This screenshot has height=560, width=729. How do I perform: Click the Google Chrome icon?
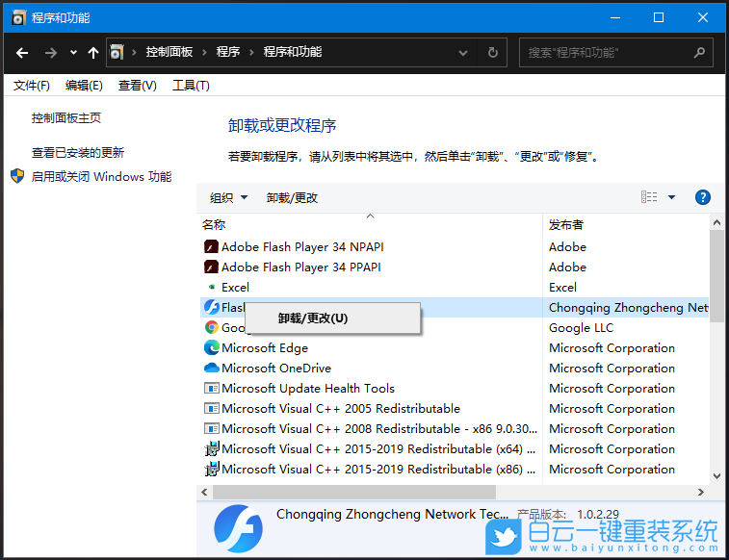[x=212, y=327]
